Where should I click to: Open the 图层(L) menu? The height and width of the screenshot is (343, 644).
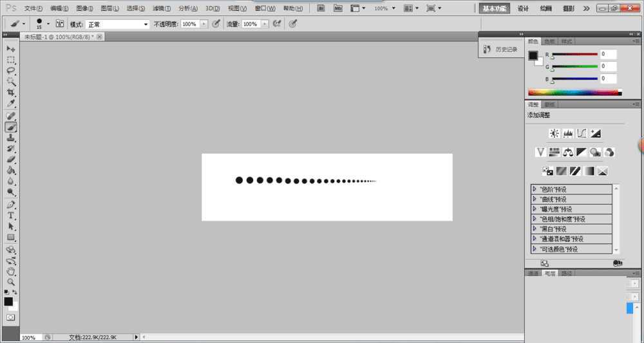click(110, 8)
